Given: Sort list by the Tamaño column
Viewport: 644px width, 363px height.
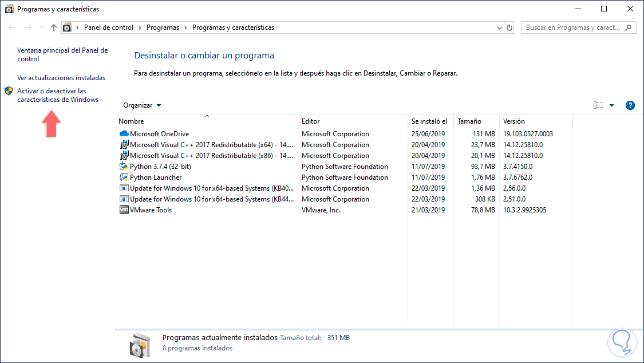Looking at the screenshot, I should coord(476,121).
